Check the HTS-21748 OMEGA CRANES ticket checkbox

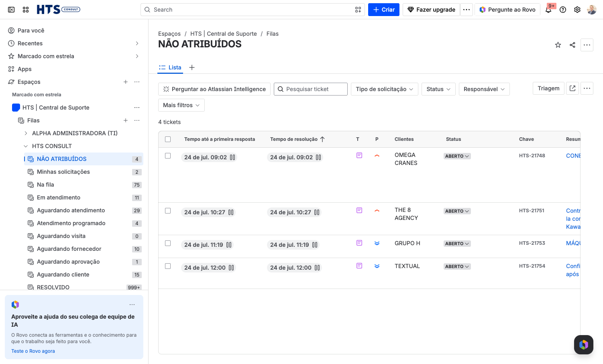(168, 156)
